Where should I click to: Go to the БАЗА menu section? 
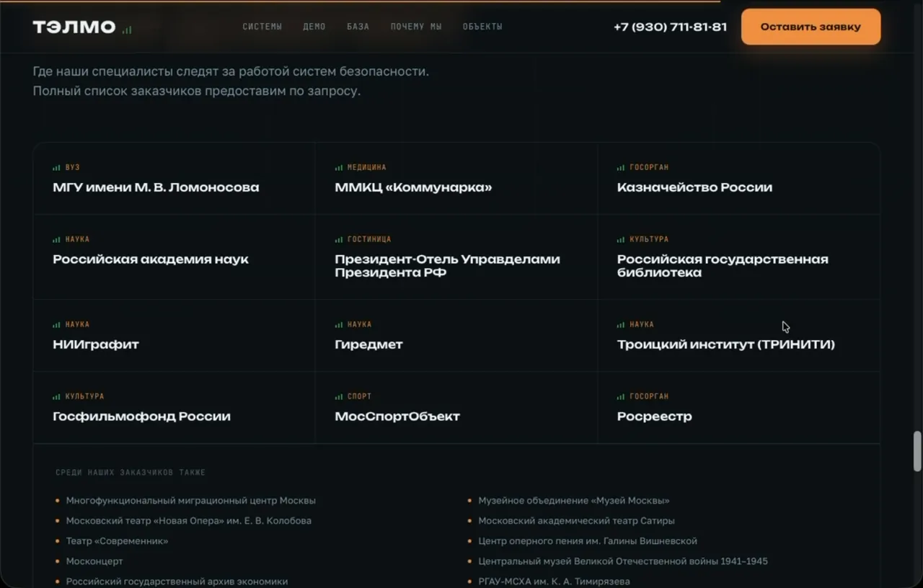coord(358,27)
